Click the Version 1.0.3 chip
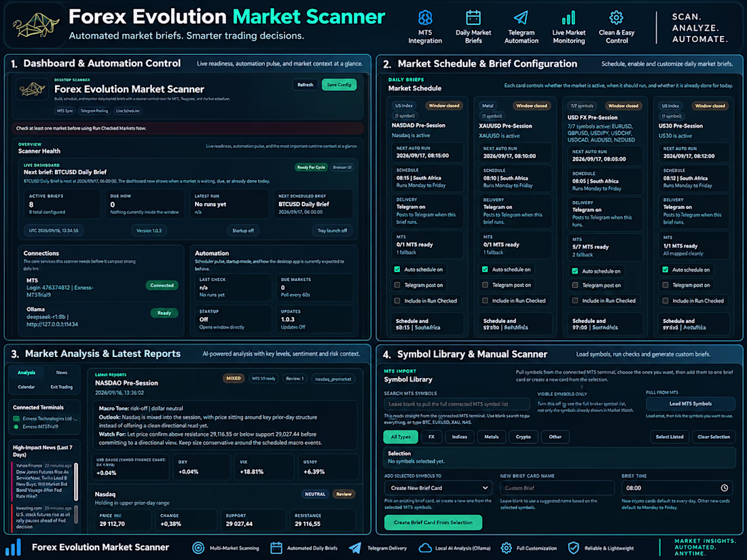747x560 pixels. point(149,231)
